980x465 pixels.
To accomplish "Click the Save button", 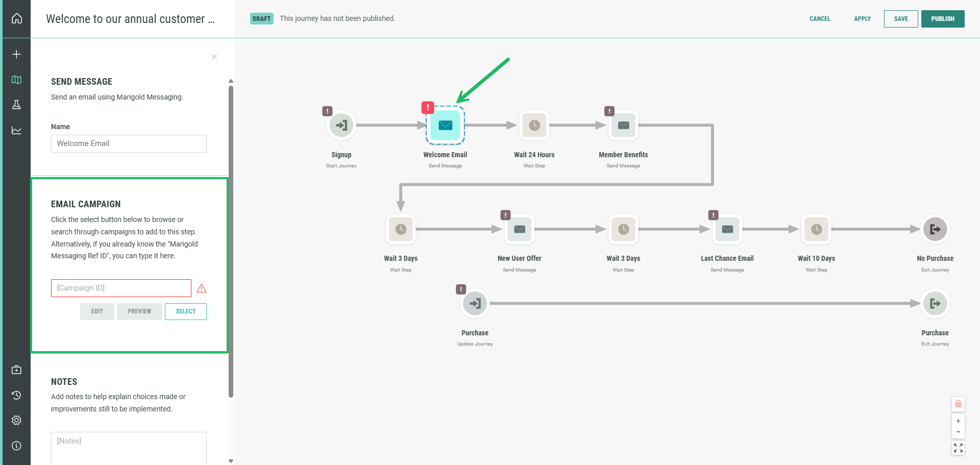I will coord(900,19).
